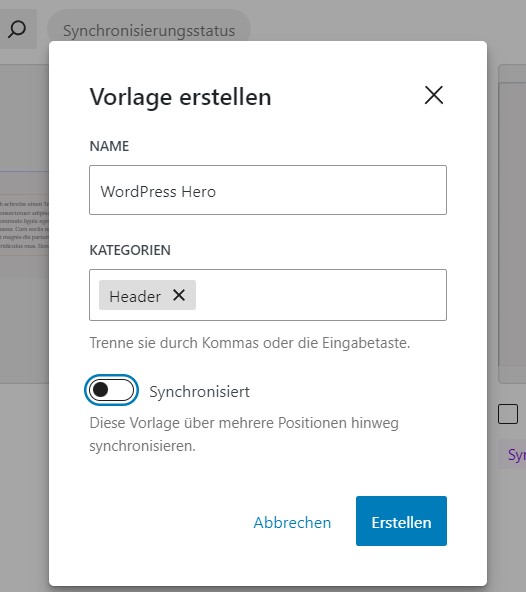Click empty area of the Kategorien field
Viewport: 526px width, 592px height.
point(321,295)
